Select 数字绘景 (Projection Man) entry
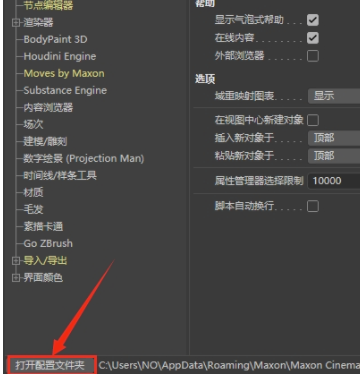 [83, 158]
